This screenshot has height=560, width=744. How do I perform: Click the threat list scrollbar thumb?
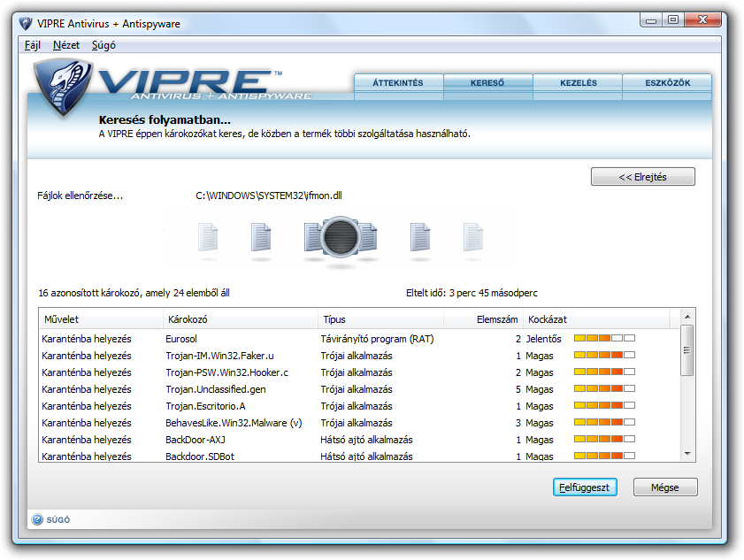(x=687, y=350)
